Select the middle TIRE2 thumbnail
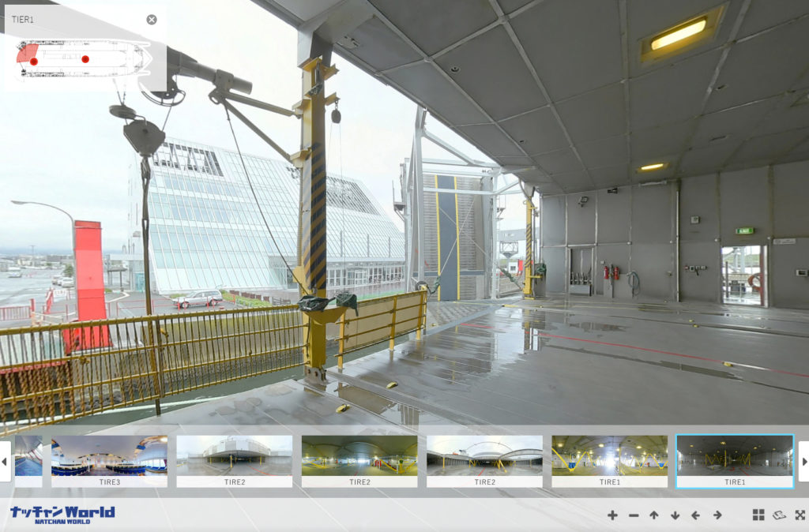 tap(359, 461)
